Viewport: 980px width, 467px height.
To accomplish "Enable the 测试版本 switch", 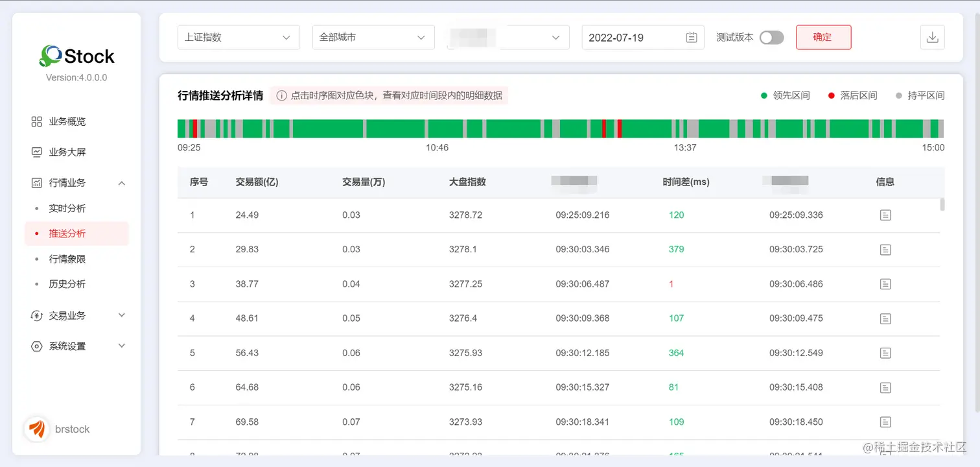I will (771, 38).
